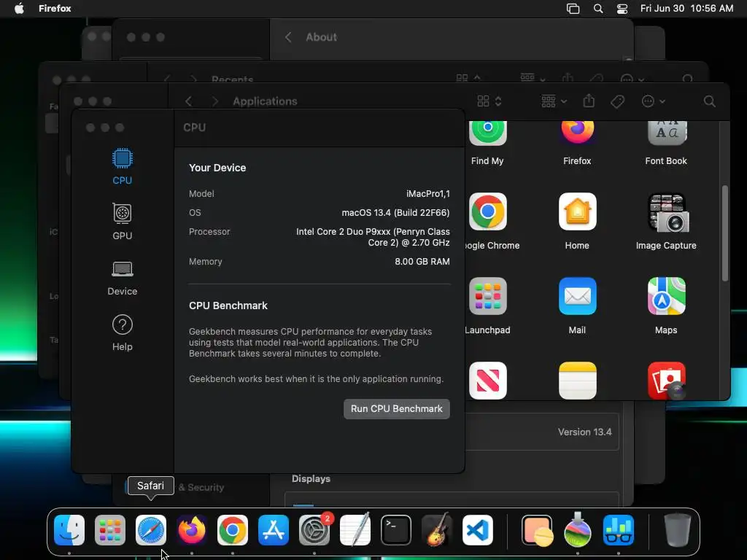Change icon view mode in Applications Finder toolbar
This screenshot has width=747, height=560.
tap(489, 101)
